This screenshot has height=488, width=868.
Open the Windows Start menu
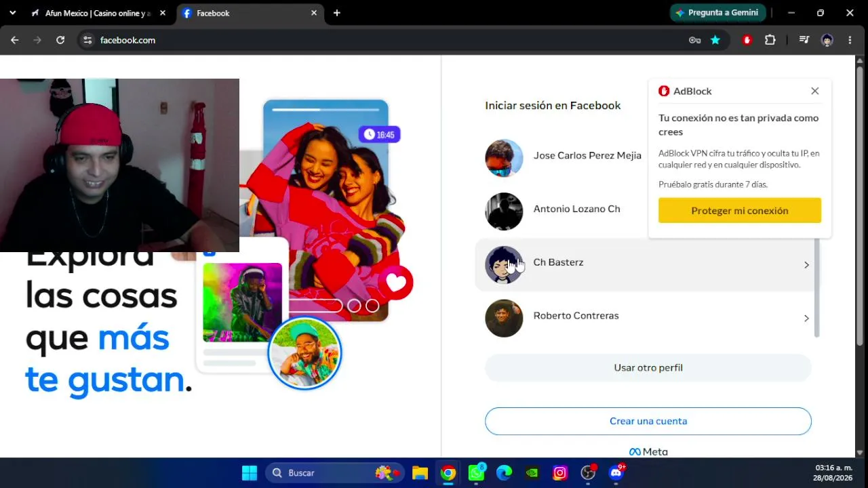pos(250,473)
